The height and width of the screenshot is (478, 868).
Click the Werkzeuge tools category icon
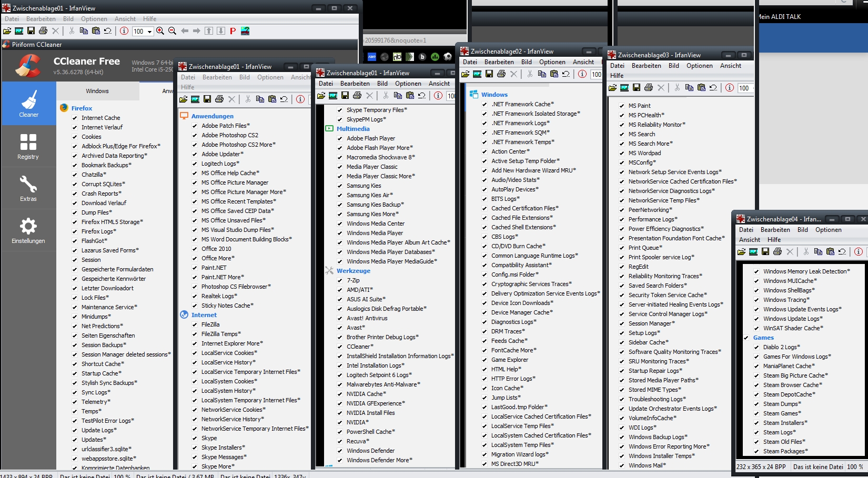329,271
